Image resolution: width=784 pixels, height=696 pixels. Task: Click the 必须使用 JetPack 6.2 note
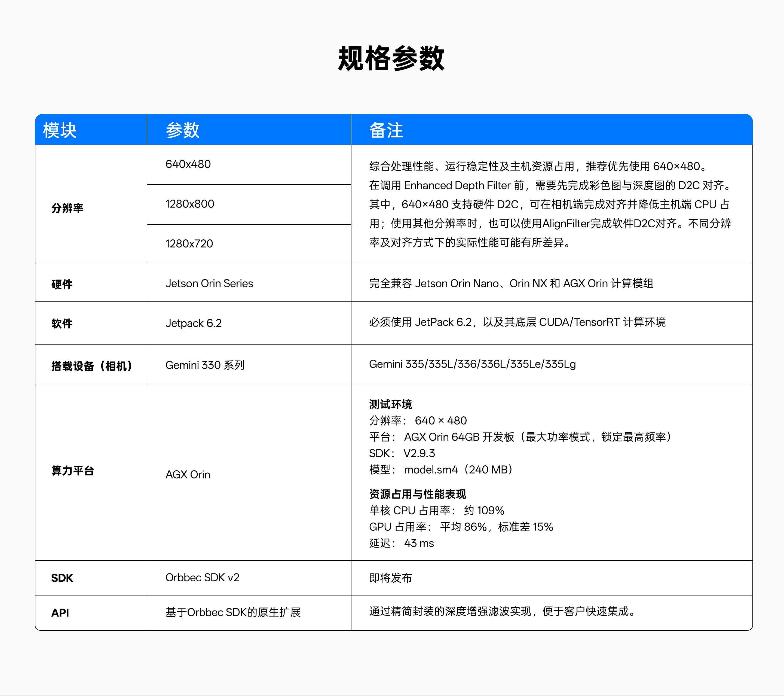[x=517, y=322]
